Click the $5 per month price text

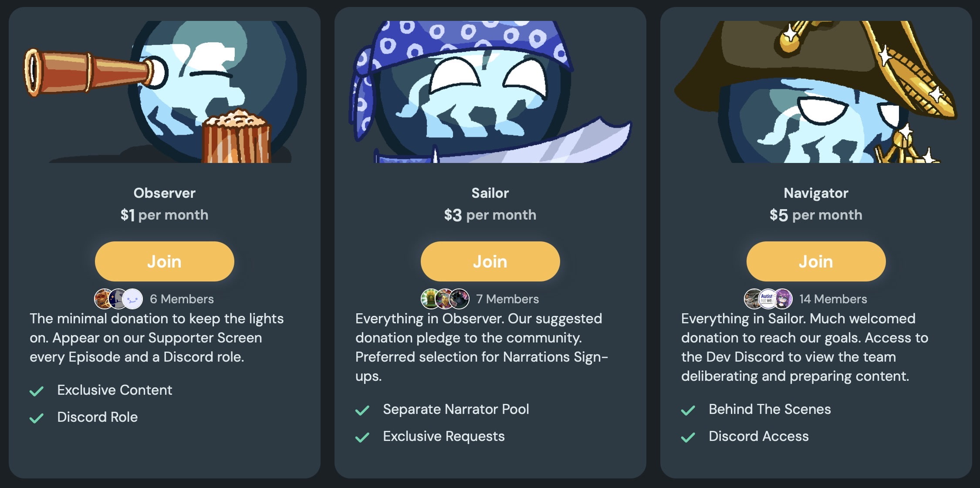click(x=815, y=214)
